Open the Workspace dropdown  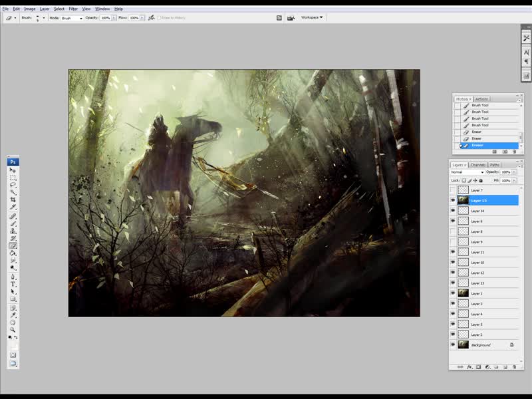click(312, 17)
